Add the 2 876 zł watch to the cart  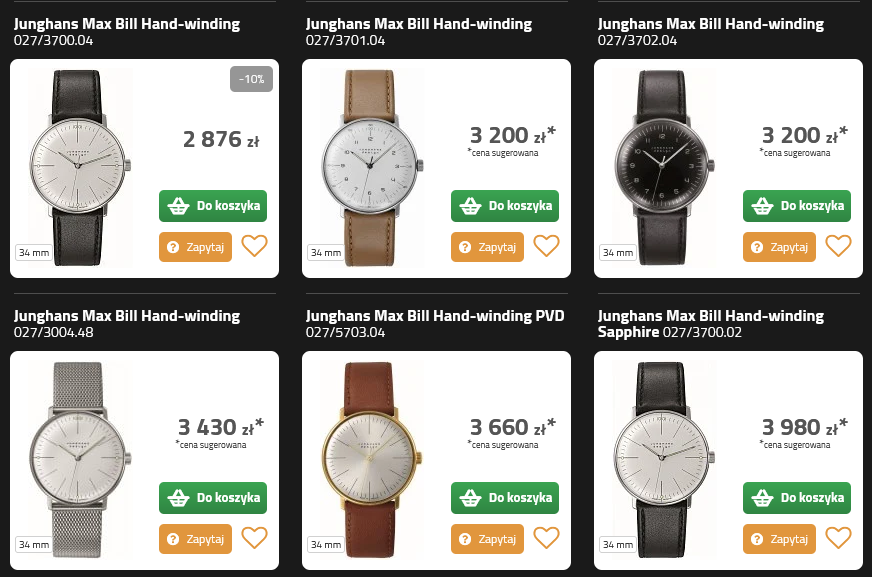tap(213, 206)
